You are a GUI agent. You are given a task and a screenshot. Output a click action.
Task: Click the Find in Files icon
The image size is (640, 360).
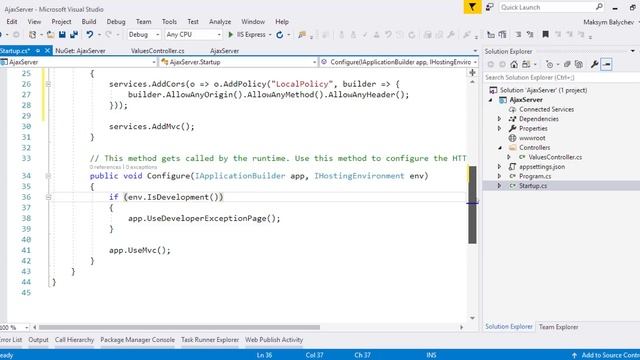302,35
